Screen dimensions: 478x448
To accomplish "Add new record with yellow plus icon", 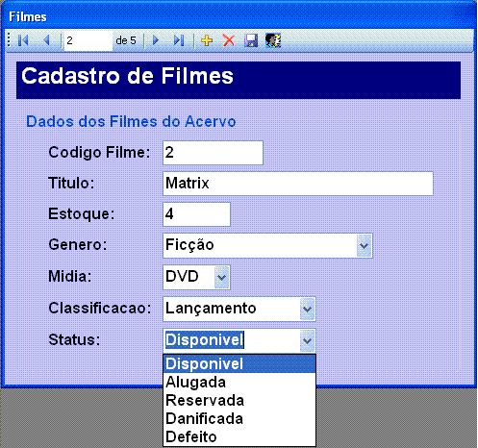I will point(207,40).
